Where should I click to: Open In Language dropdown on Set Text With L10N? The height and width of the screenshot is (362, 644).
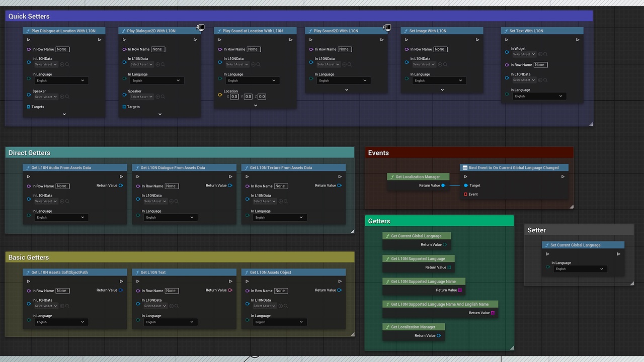pos(539,96)
